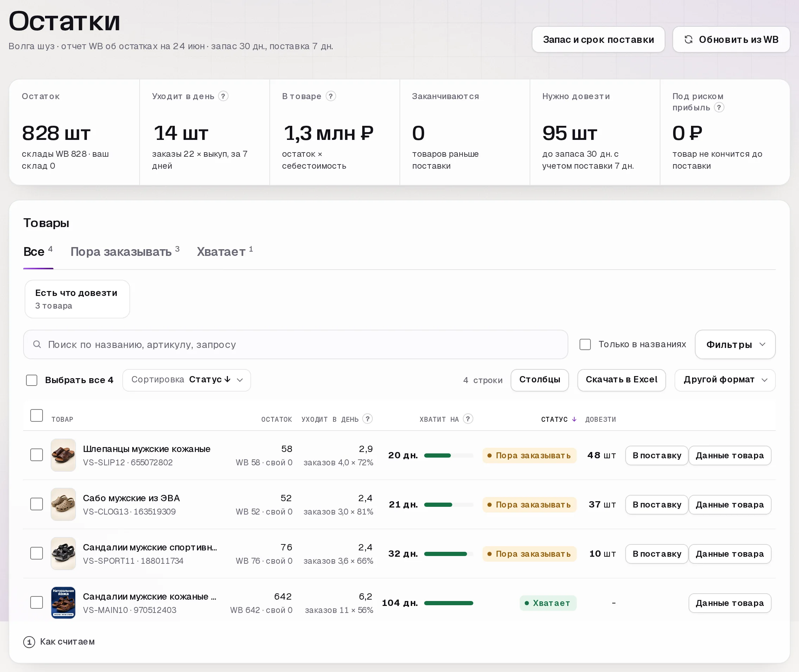This screenshot has width=799, height=672.
Task: Click the 20 дн. progress bar for Шлепанцы
Action: click(x=448, y=455)
